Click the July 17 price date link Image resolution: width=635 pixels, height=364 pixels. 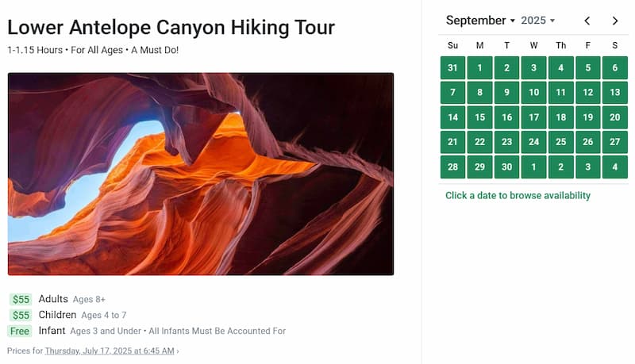(x=110, y=351)
